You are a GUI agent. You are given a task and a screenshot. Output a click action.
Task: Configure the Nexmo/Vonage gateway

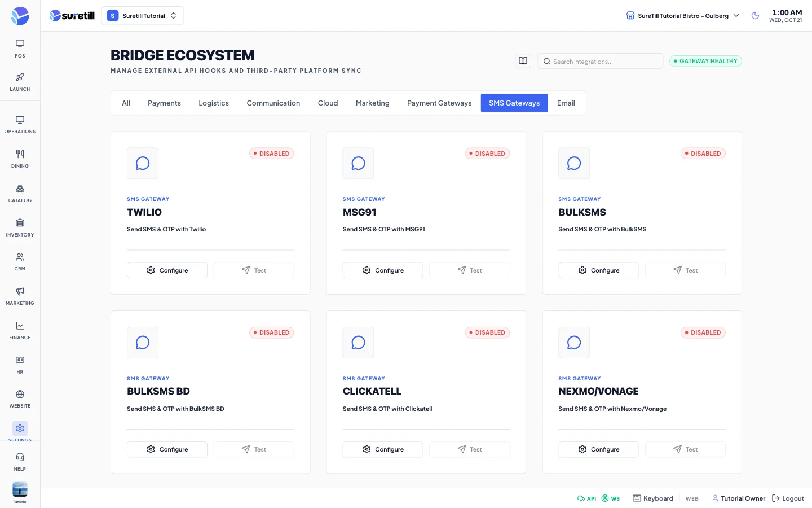(599, 449)
